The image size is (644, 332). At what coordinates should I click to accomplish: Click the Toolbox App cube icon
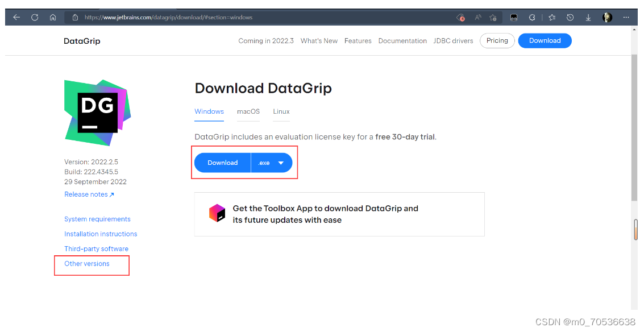pyautogui.click(x=217, y=213)
